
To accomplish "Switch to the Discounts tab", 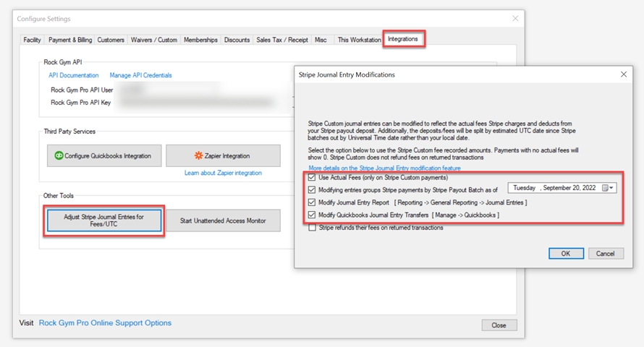I will pyautogui.click(x=237, y=40).
